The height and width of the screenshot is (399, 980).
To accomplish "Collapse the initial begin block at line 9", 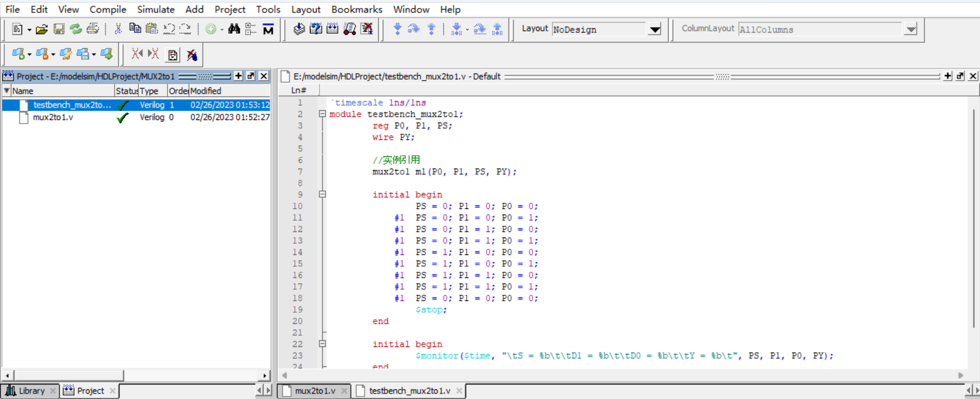I will pos(322,194).
